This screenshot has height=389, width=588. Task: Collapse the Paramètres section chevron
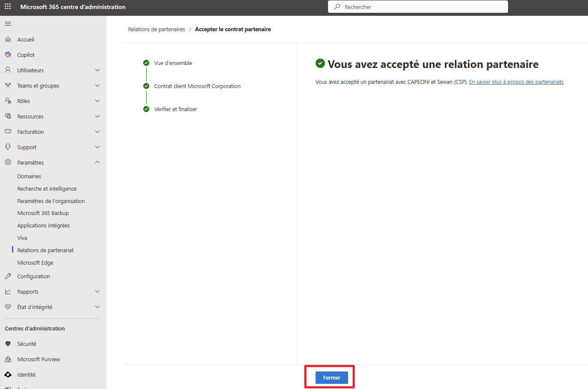pos(98,162)
